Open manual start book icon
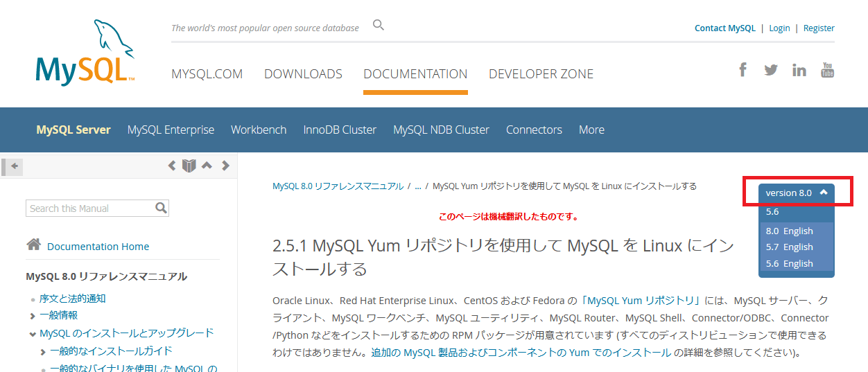Screen dimensions: 868x372 189,166
